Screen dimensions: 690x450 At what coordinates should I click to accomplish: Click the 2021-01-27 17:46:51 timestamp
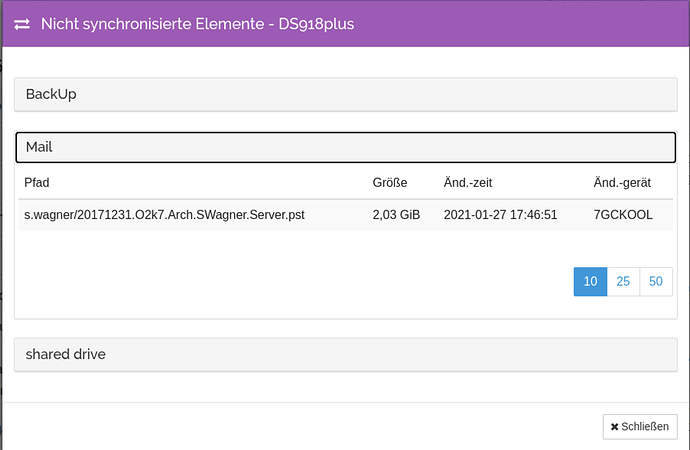(x=500, y=215)
